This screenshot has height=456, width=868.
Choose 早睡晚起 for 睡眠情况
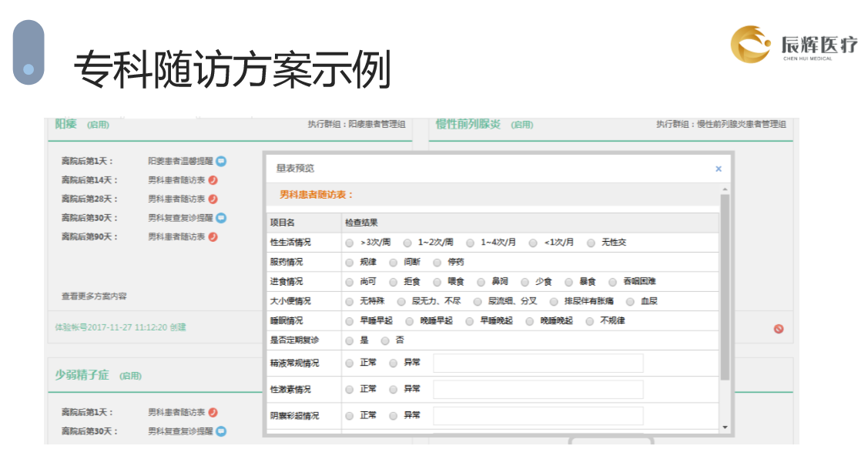point(470,321)
